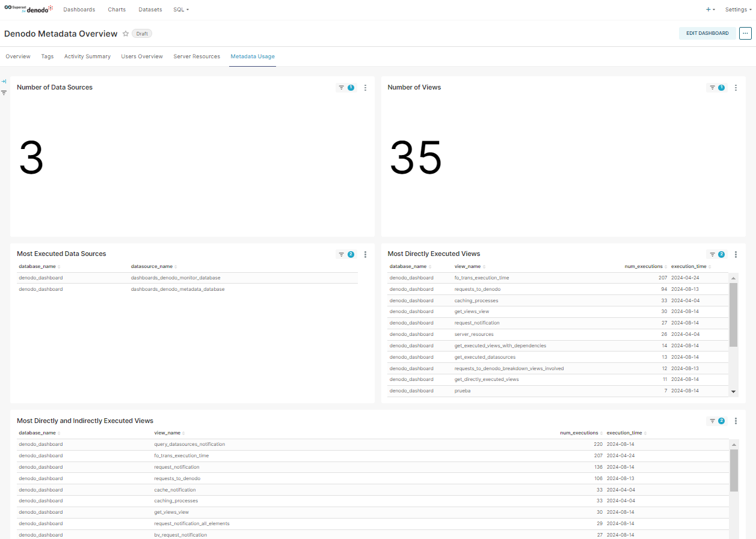This screenshot has height=539, width=756.
Task: Open the SQL dropdown menu
Action: pos(181,10)
